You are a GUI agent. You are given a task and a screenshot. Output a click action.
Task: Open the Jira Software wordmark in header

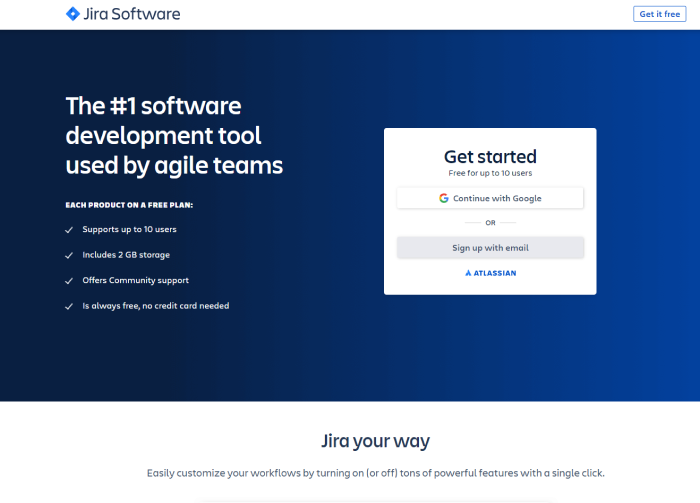(x=132, y=14)
